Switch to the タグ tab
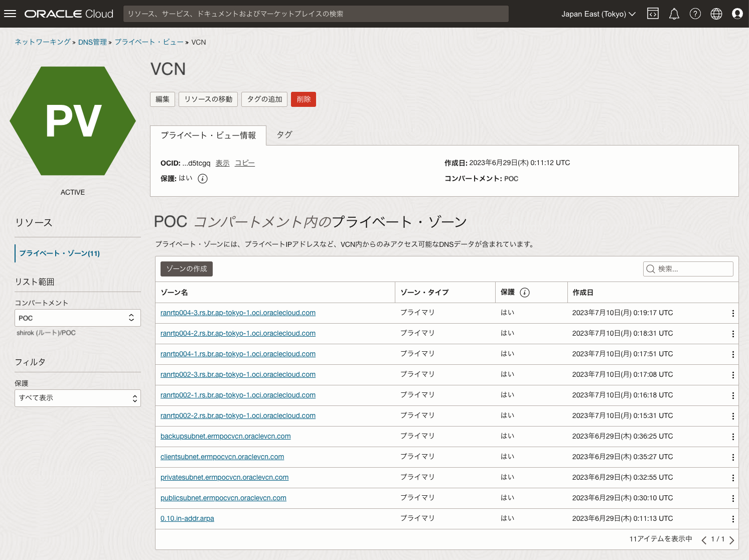749x560 pixels. point(284,135)
